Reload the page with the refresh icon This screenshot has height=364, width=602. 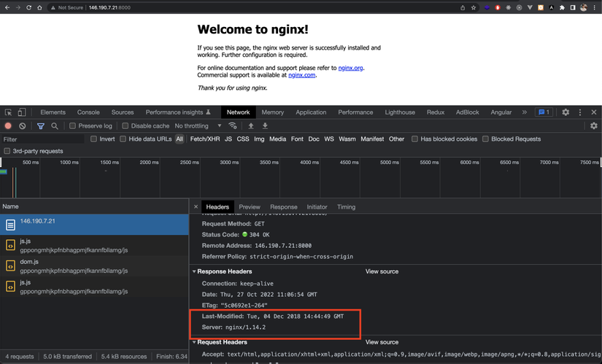coord(28,8)
